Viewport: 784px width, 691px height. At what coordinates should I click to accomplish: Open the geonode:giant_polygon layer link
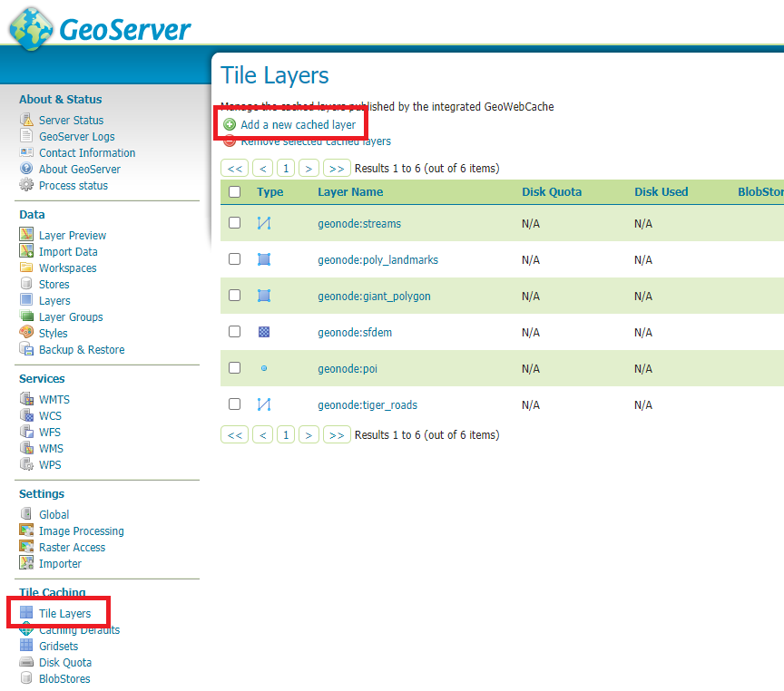point(374,296)
